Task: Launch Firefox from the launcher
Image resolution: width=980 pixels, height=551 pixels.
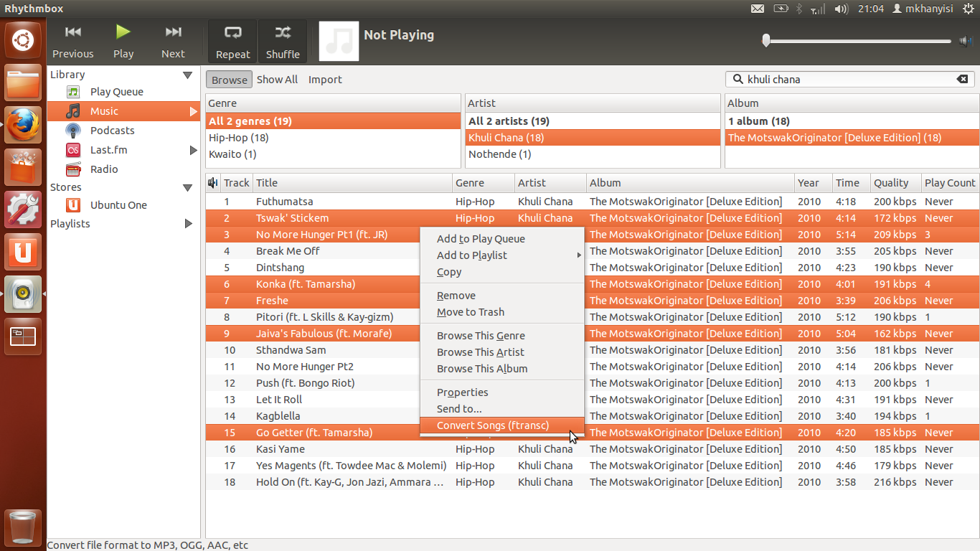Action: click(23, 125)
